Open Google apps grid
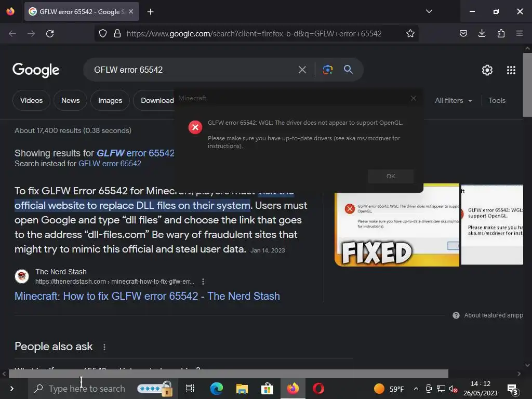 [x=511, y=70]
